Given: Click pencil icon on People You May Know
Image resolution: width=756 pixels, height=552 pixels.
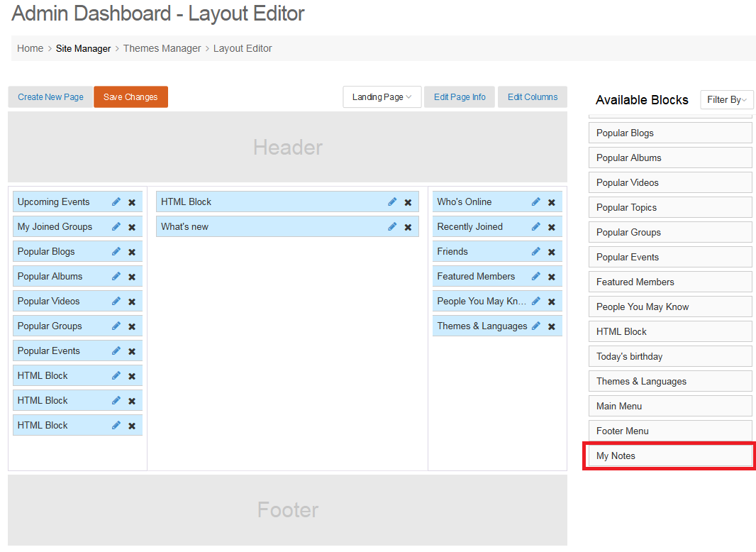Looking at the screenshot, I should click(x=536, y=301).
